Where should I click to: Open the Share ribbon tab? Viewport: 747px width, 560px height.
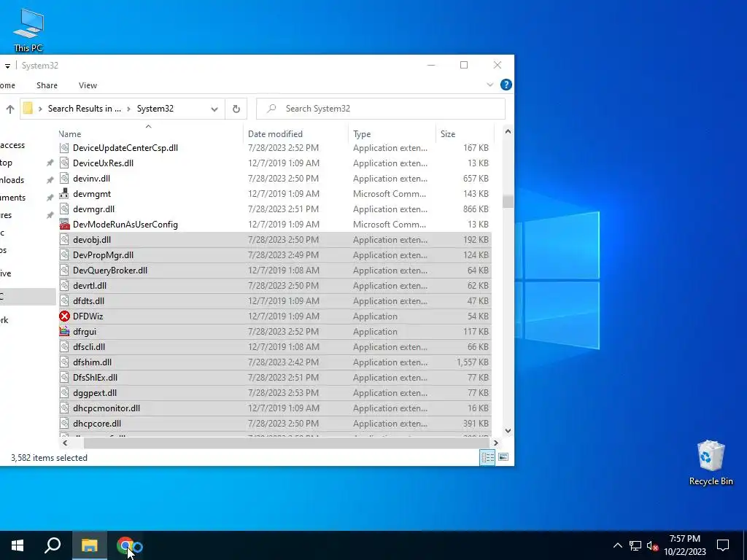[47, 85]
